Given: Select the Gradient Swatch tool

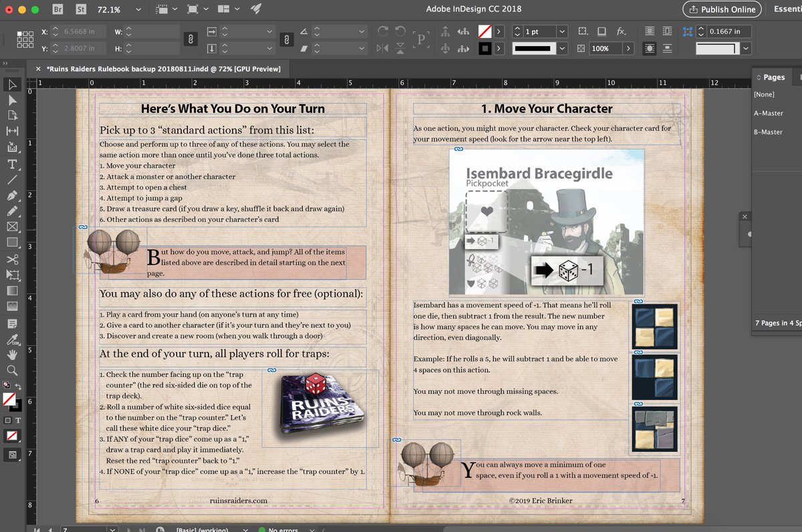Looking at the screenshot, I should point(12,291).
